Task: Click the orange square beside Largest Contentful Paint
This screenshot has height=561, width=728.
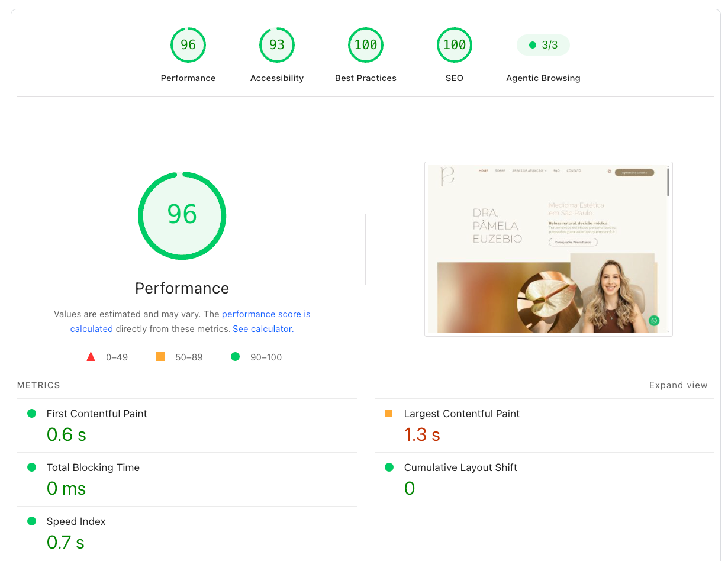Action: (x=389, y=414)
